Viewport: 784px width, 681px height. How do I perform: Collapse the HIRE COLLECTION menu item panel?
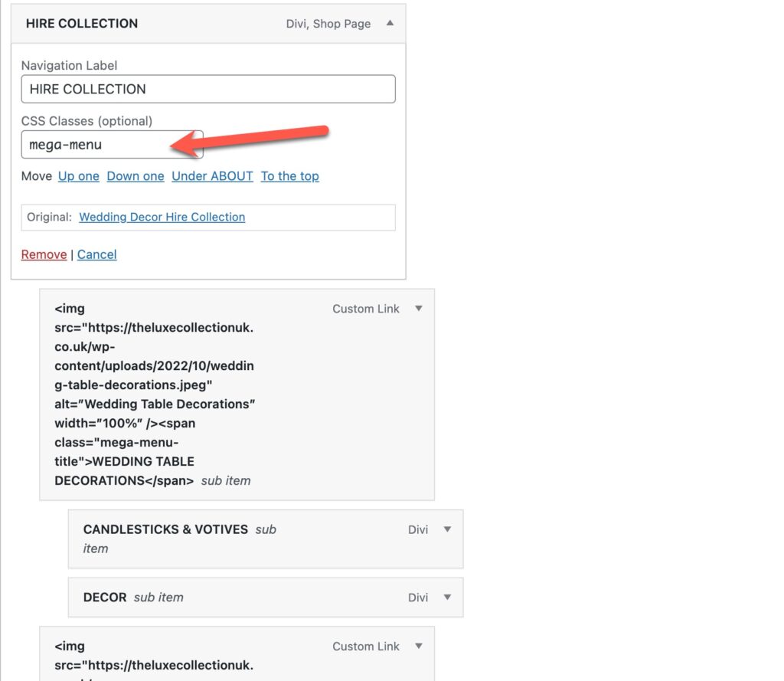[x=390, y=23]
